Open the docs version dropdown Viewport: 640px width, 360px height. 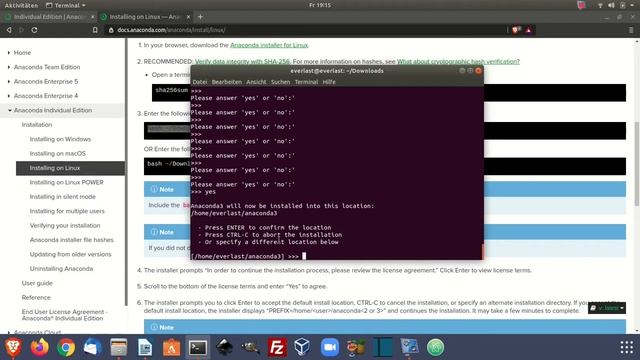(x=607, y=308)
